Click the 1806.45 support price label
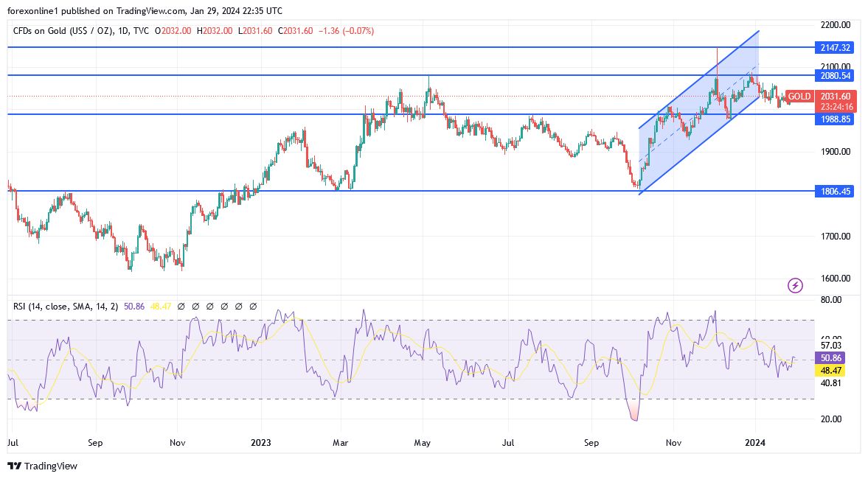868x479 pixels. point(834,192)
